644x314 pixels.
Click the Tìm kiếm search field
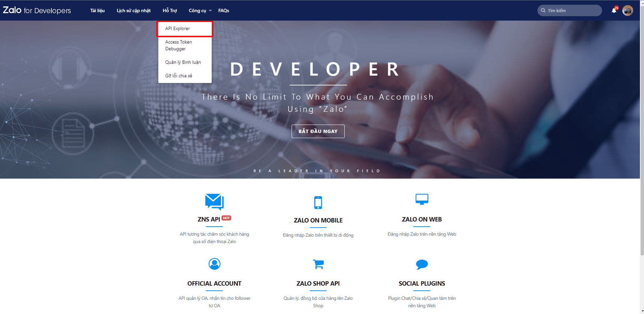pyautogui.click(x=570, y=11)
